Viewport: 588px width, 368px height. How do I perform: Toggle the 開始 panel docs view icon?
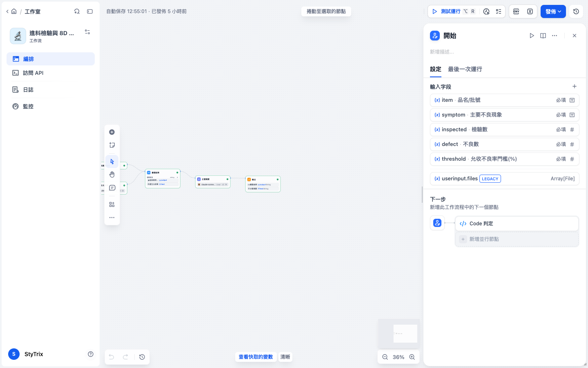[543, 36]
